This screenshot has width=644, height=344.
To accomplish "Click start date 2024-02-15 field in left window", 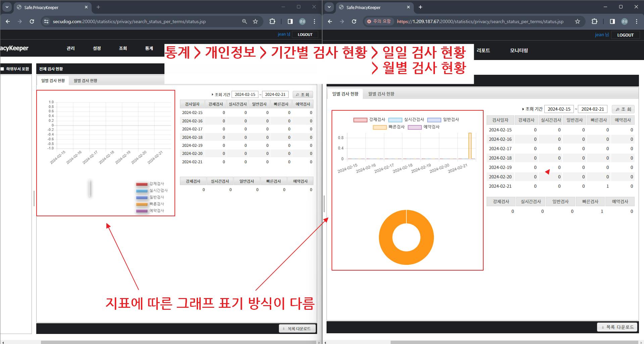I will point(245,95).
